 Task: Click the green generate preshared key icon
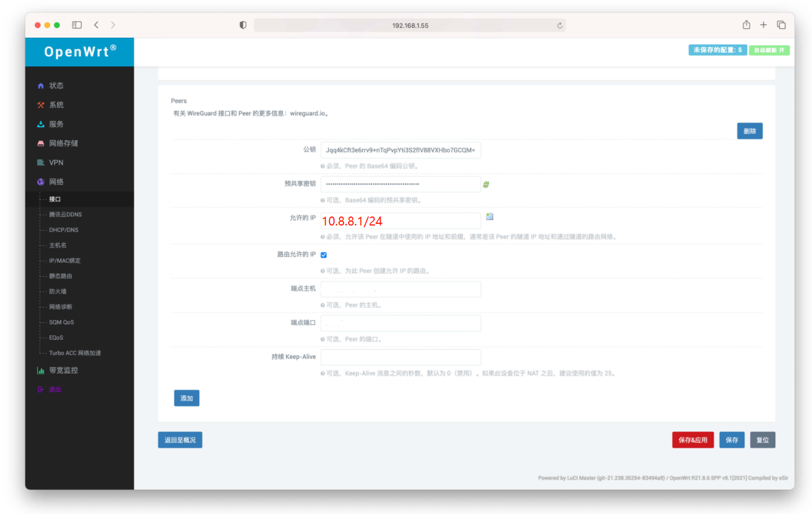point(486,184)
